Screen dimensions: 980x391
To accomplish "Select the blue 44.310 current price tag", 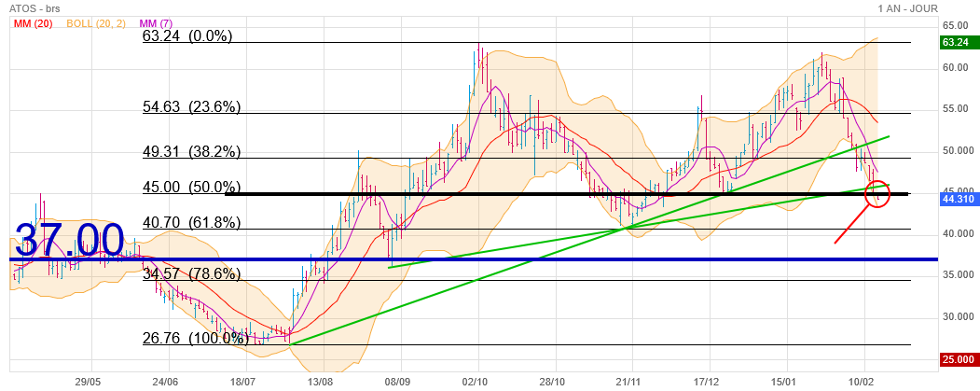I will click(x=959, y=200).
